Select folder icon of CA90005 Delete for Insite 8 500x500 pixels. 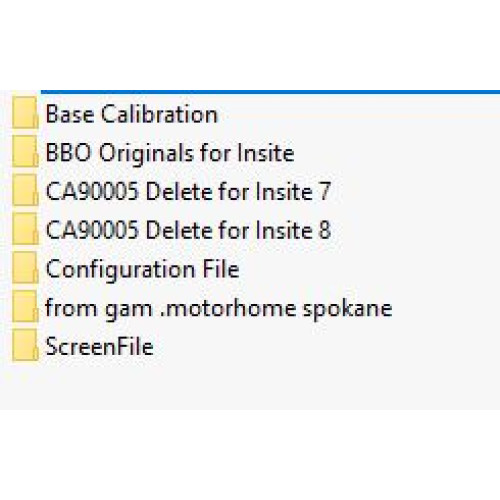coord(25,229)
